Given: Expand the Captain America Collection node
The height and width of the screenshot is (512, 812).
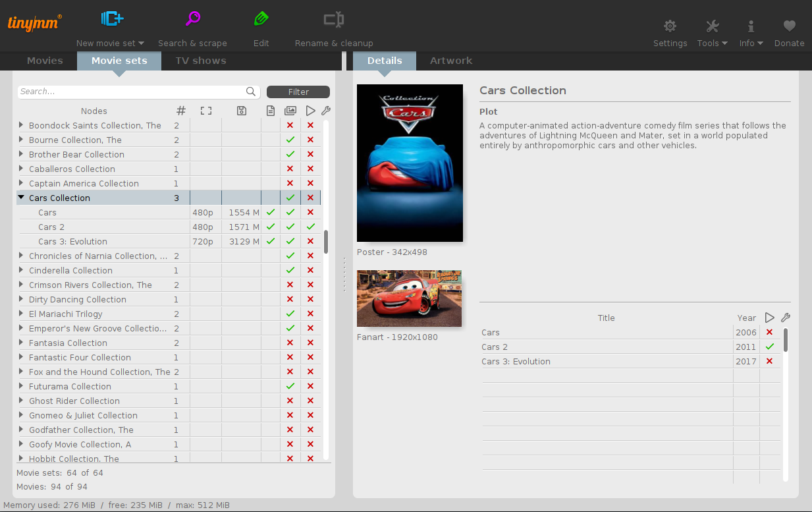Looking at the screenshot, I should pyautogui.click(x=21, y=183).
